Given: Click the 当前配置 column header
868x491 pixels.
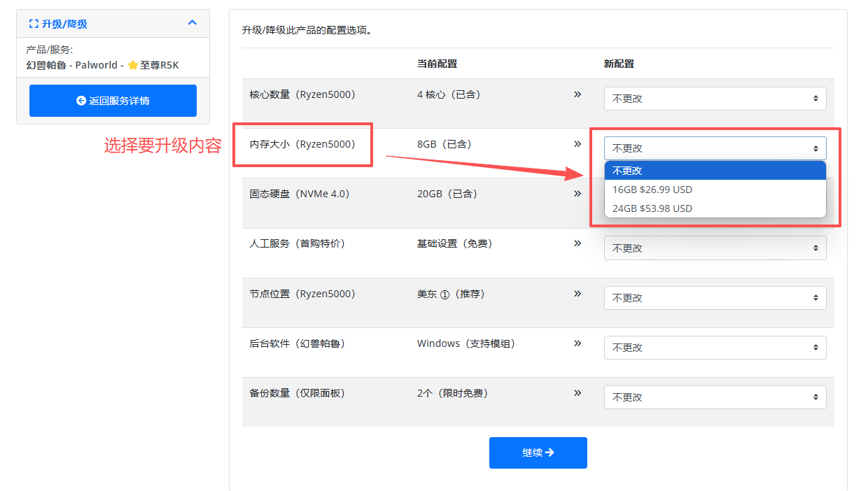Looking at the screenshot, I should 437,64.
